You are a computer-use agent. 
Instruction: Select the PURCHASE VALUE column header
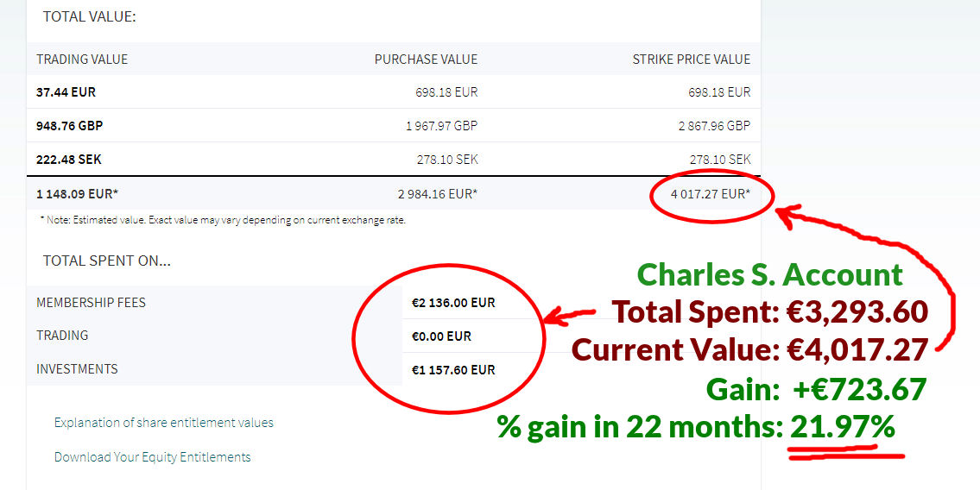coord(427,60)
